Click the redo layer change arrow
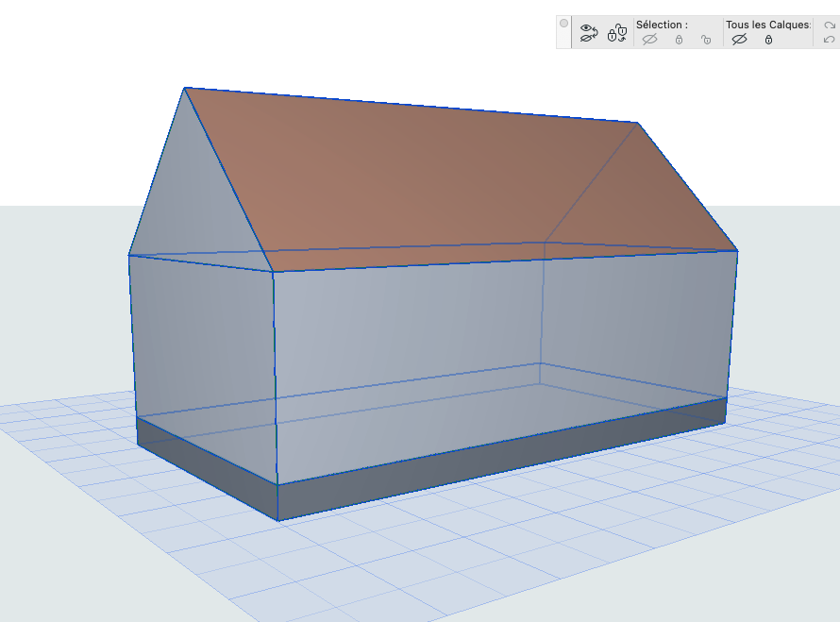Image resolution: width=840 pixels, height=622 pixels. click(x=830, y=25)
